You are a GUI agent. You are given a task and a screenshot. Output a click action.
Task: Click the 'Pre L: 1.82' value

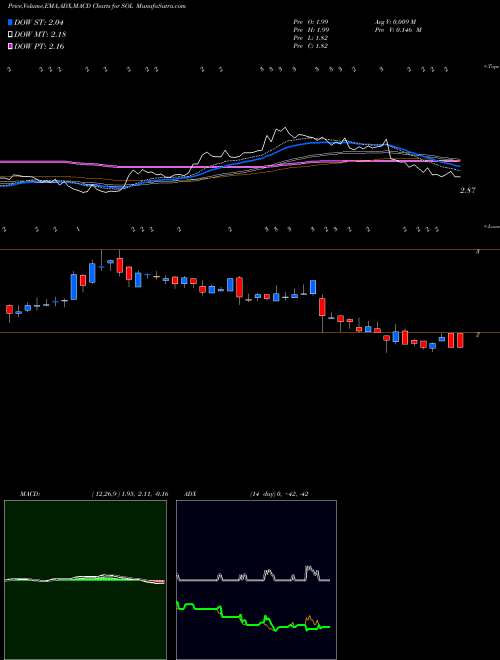click(311, 38)
